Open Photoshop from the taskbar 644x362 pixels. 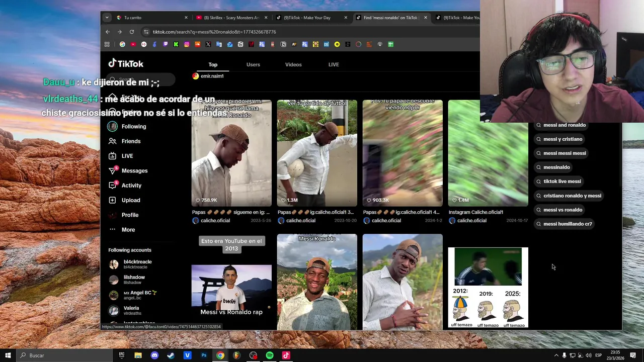pos(204,355)
